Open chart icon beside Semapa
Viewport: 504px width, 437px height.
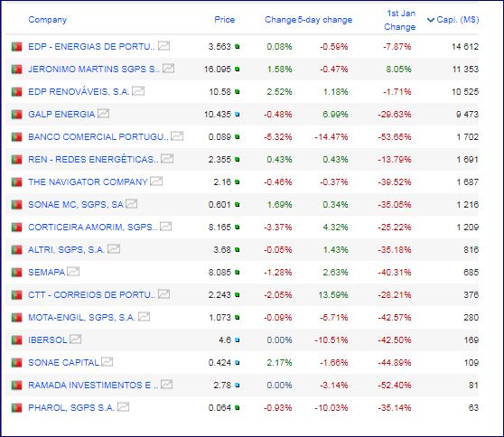[73, 272]
